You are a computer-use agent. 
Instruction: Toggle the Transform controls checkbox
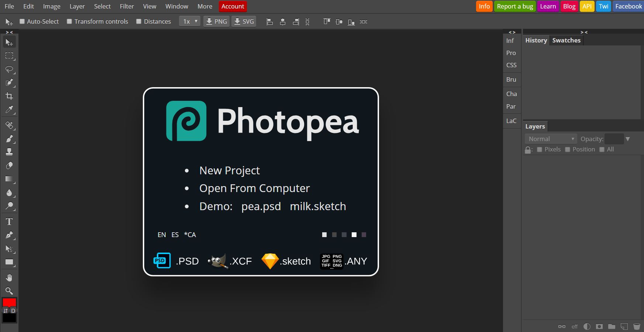[x=69, y=21]
